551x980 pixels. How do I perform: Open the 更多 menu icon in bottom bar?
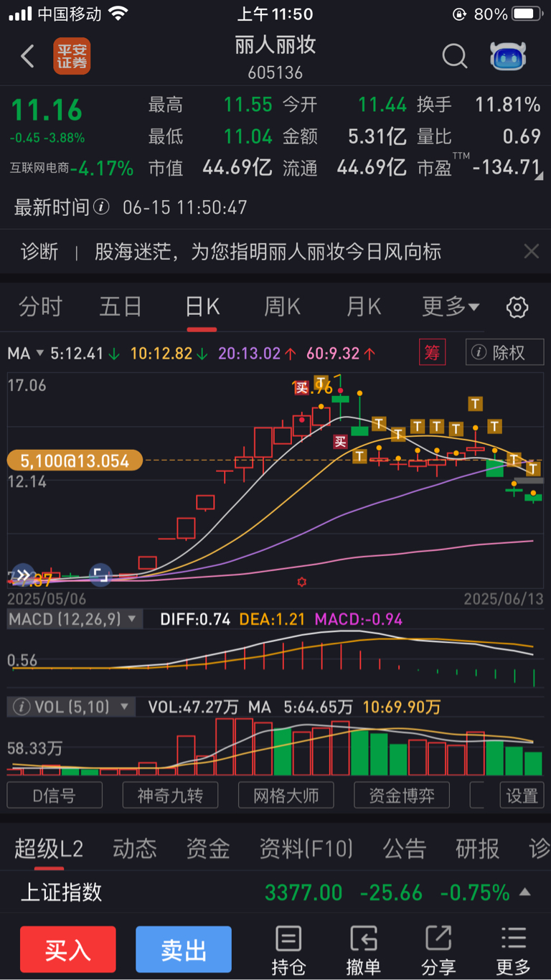514,950
